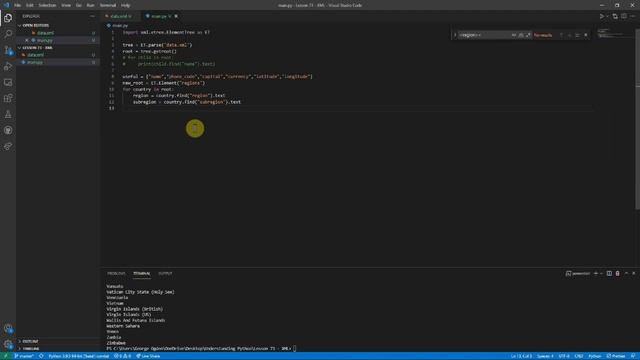Screen dimensions: 640x360
Task: Maximize the panel with the up chevron
Action: click(x=626, y=273)
